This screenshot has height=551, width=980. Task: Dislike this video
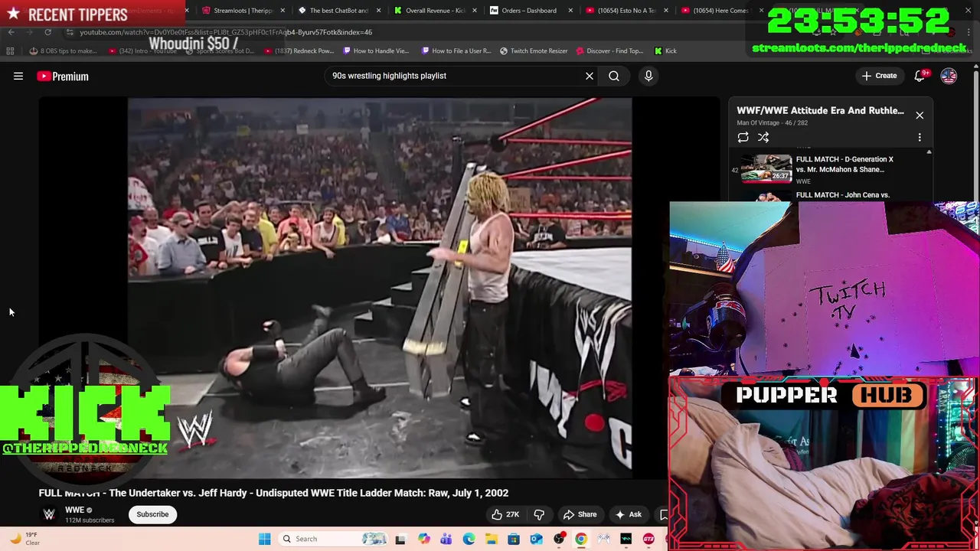(x=539, y=514)
